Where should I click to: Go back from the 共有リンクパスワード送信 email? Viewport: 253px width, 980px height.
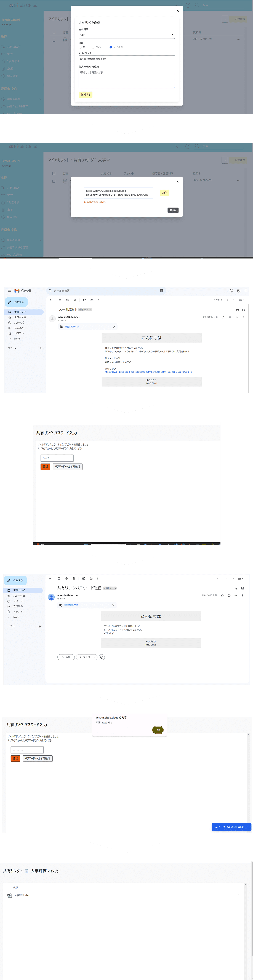[50, 579]
